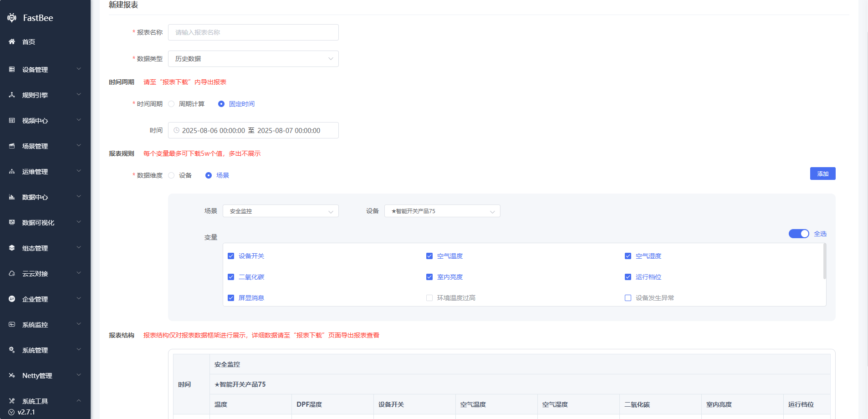
Task: Select the 周期计算 radio option
Action: click(x=172, y=104)
